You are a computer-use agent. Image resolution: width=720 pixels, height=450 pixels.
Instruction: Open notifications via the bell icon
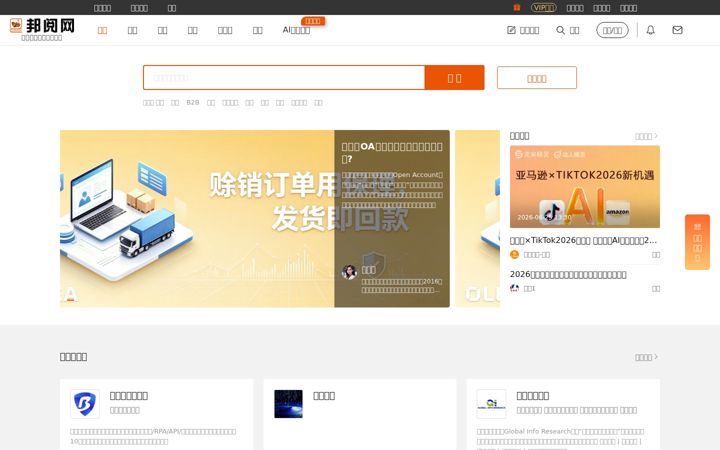pos(650,30)
